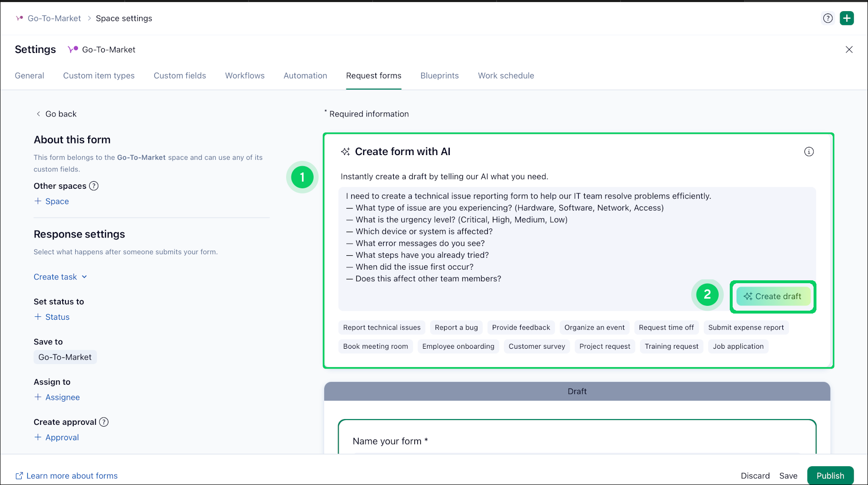Expand the Create task dropdown
868x485 pixels.
click(x=60, y=277)
